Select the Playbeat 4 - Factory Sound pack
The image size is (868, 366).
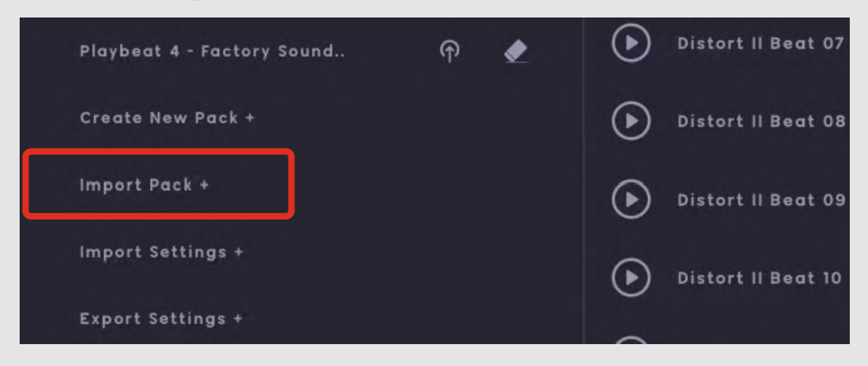[x=212, y=52]
